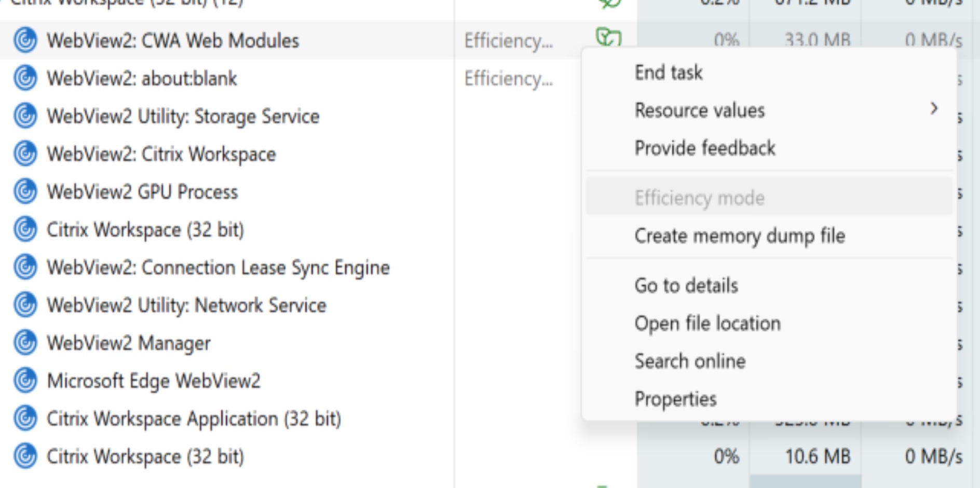
Task: Choose Search online menu item
Action: (690, 361)
